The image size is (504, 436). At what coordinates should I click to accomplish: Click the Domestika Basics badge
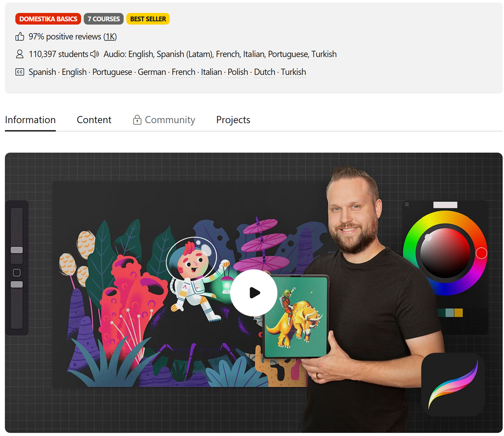tap(48, 19)
